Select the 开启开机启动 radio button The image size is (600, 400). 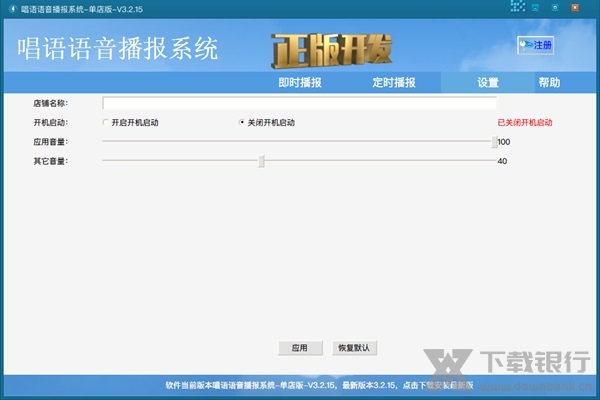pos(105,122)
